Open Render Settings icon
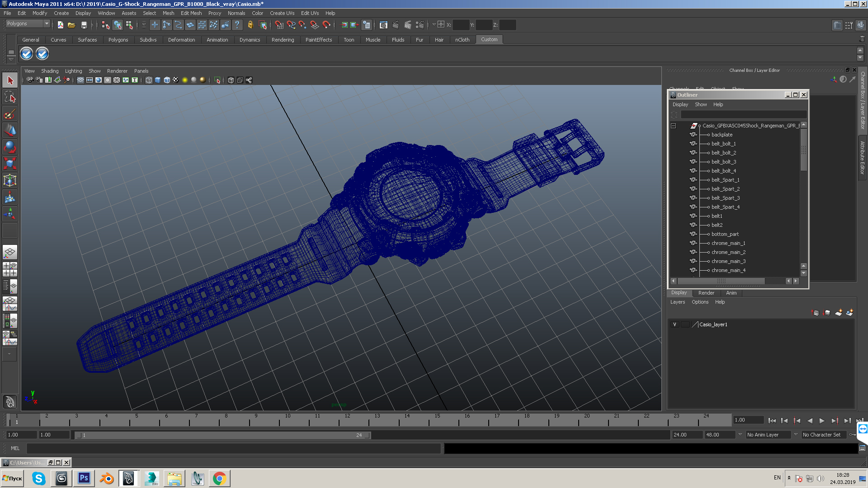This screenshot has height=488, width=868. pyautogui.click(x=420, y=25)
